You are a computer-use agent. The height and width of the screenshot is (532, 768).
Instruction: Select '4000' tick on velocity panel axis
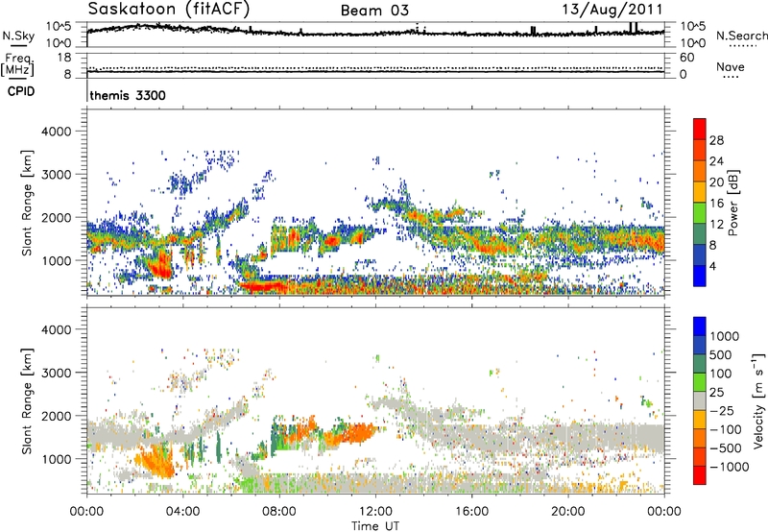[56, 329]
